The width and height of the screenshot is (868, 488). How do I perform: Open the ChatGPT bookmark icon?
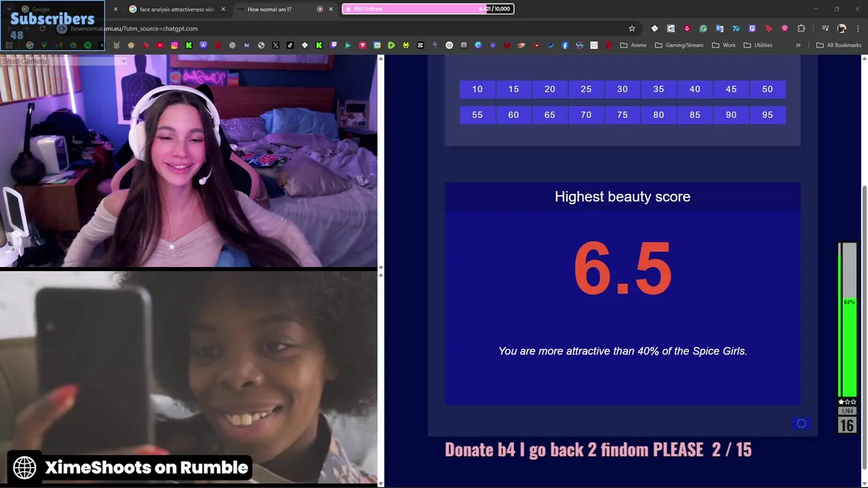[233, 45]
